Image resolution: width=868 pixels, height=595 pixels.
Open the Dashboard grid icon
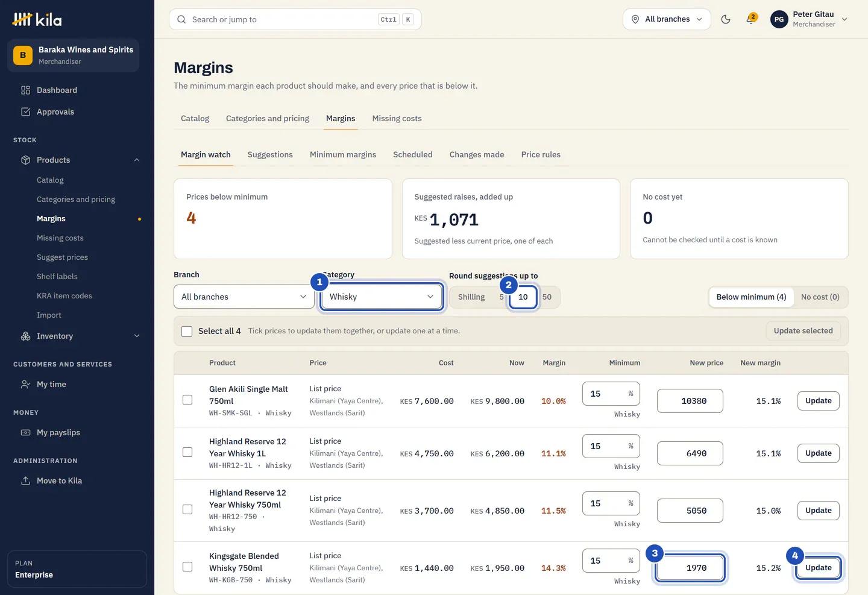[x=25, y=90]
